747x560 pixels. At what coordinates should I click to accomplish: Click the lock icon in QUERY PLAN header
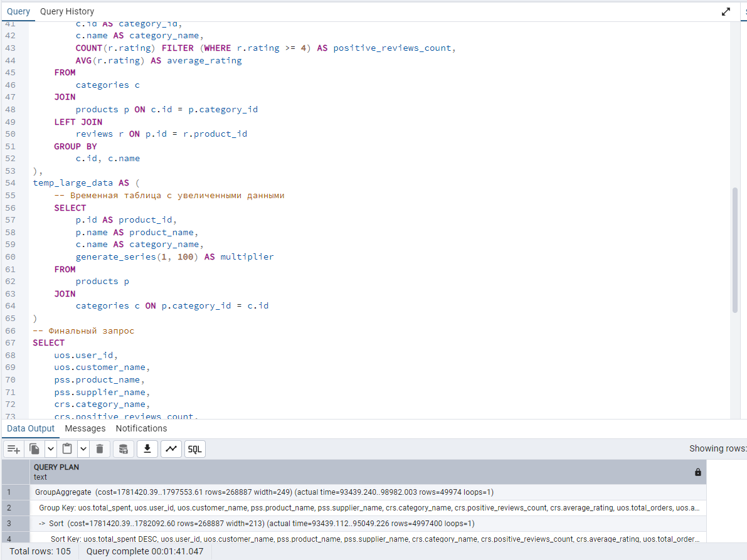(697, 472)
